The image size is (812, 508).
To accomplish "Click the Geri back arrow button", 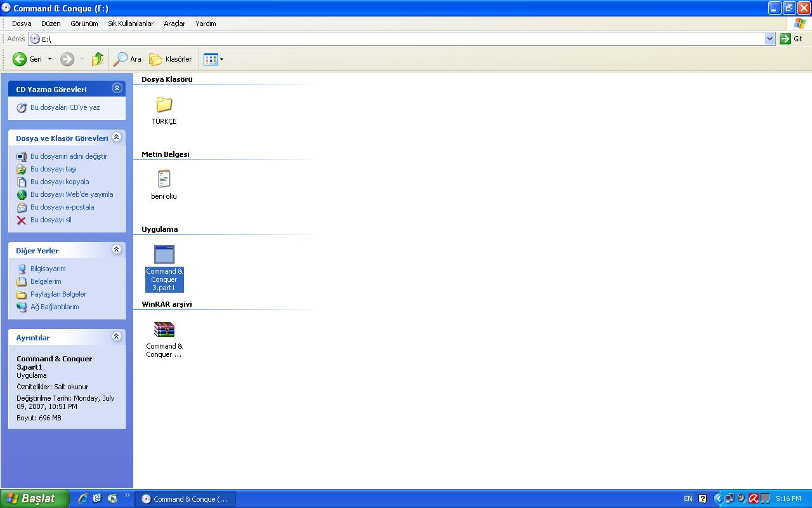I will tap(27, 59).
